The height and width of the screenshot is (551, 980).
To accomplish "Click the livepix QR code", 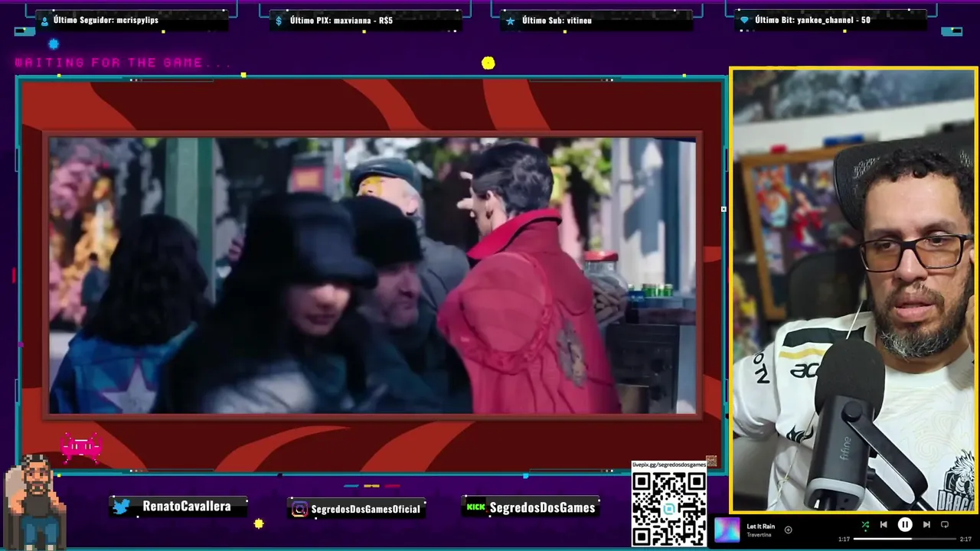I will click(669, 508).
